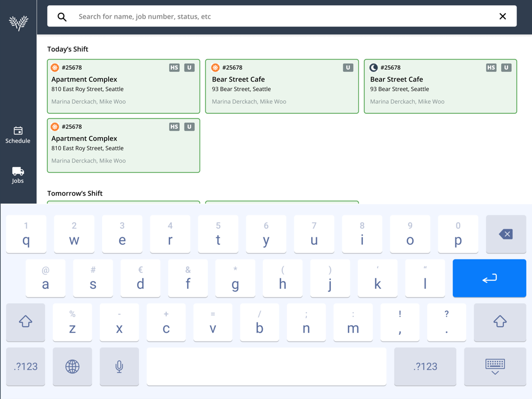This screenshot has width=532, height=399.
Task: Tap the globe language key
Action: 72,367
